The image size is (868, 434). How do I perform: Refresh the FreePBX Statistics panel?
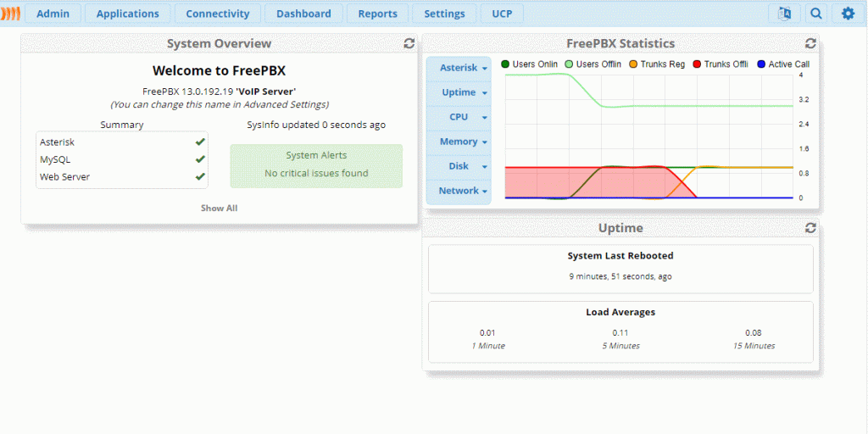point(810,43)
